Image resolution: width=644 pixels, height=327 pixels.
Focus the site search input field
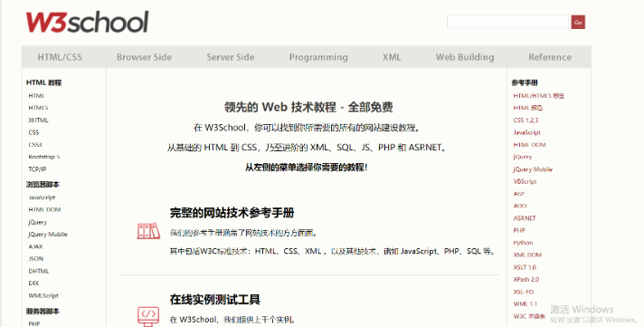click(x=507, y=23)
